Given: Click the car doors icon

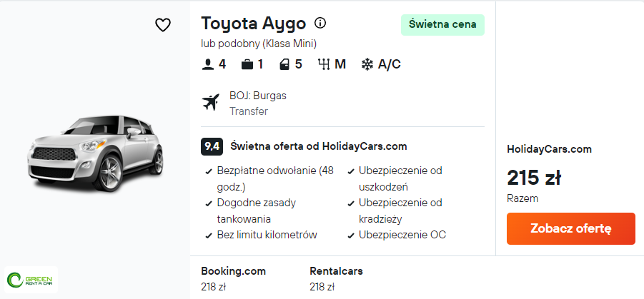Looking at the screenshot, I should click(x=285, y=64).
